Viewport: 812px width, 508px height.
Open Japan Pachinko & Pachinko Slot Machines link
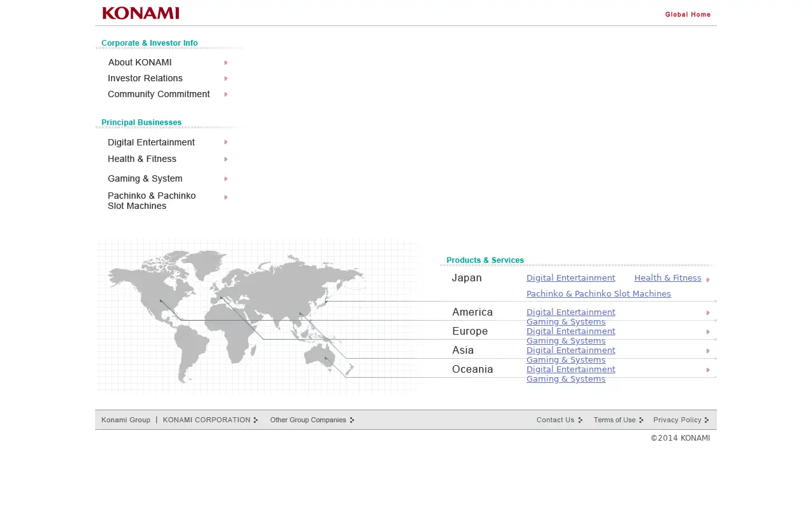pyautogui.click(x=599, y=293)
